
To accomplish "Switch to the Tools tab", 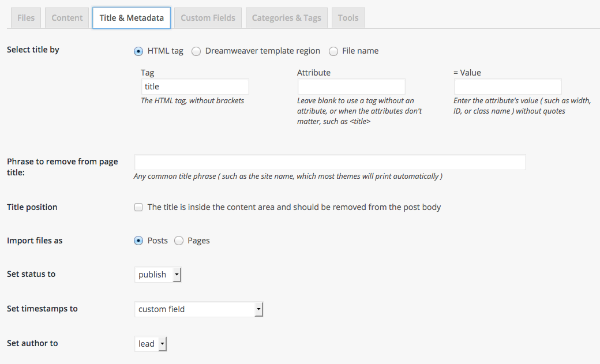I will pyautogui.click(x=348, y=18).
